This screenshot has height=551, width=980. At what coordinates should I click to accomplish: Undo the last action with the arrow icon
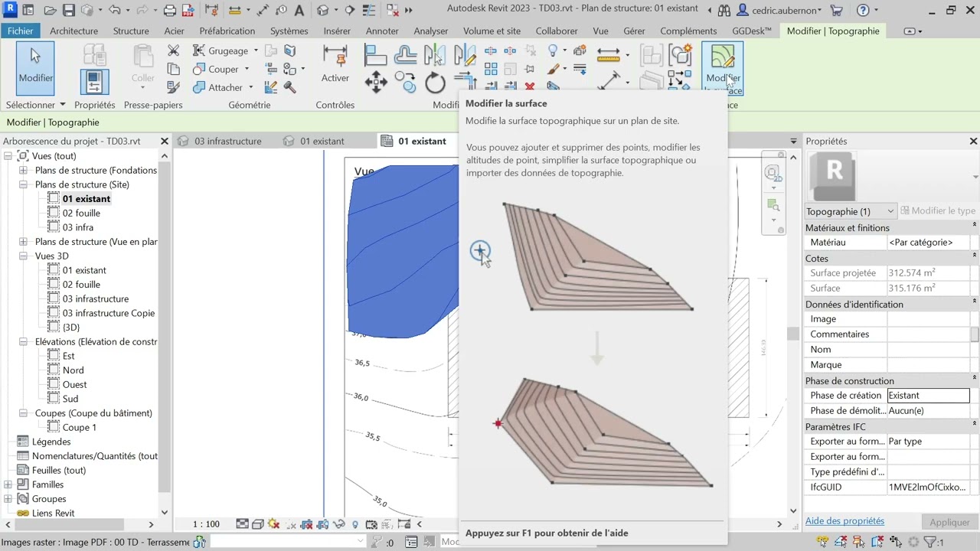pyautogui.click(x=114, y=11)
